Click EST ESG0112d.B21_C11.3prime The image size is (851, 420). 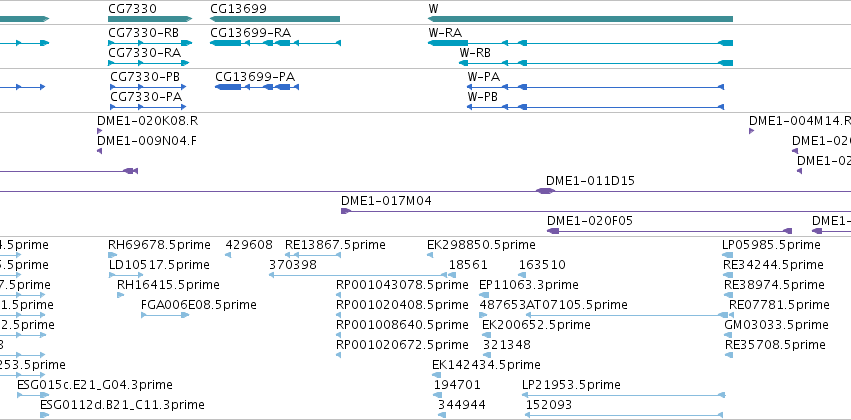click(x=45, y=415)
